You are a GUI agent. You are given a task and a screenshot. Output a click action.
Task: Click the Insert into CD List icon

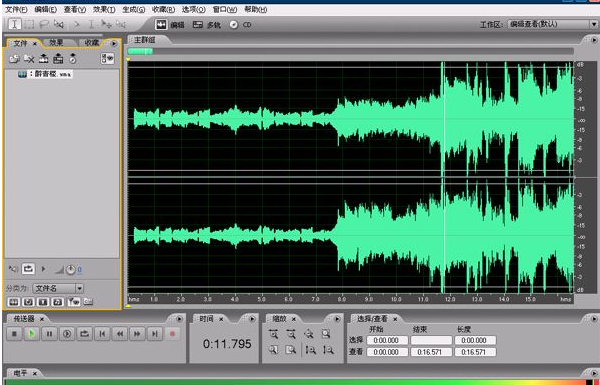(73, 59)
